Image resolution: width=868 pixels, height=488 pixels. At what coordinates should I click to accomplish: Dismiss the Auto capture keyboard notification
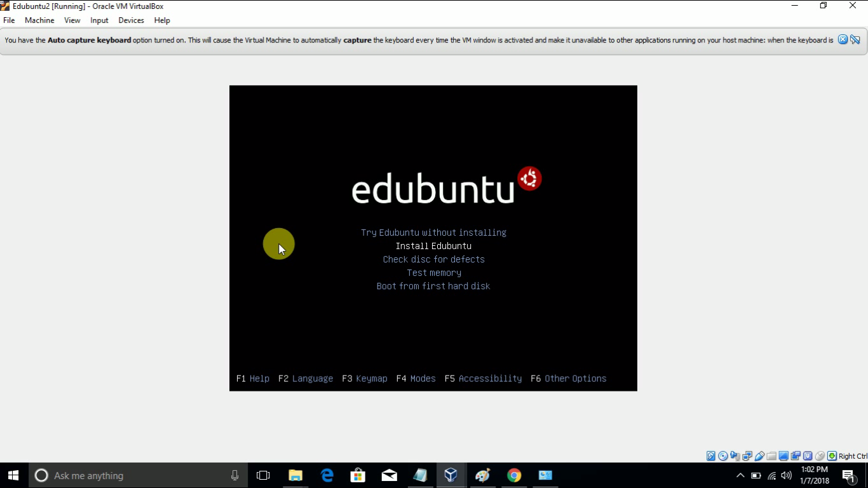click(843, 39)
